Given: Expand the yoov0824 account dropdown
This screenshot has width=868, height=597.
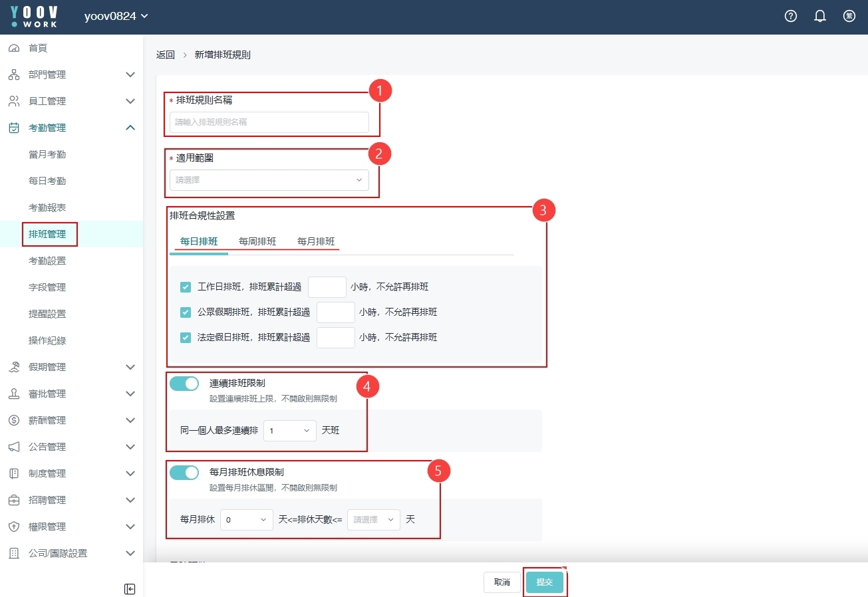Looking at the screenshot, I should tap(116, 17).
